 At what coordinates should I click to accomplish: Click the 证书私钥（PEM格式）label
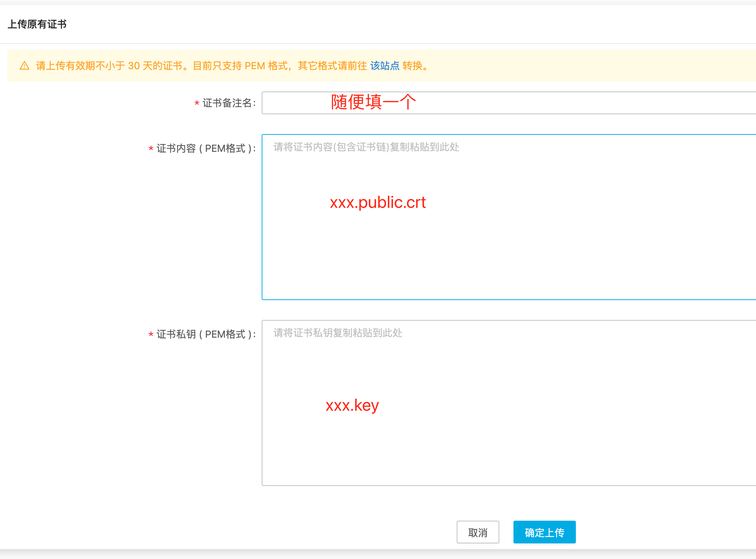206,334
